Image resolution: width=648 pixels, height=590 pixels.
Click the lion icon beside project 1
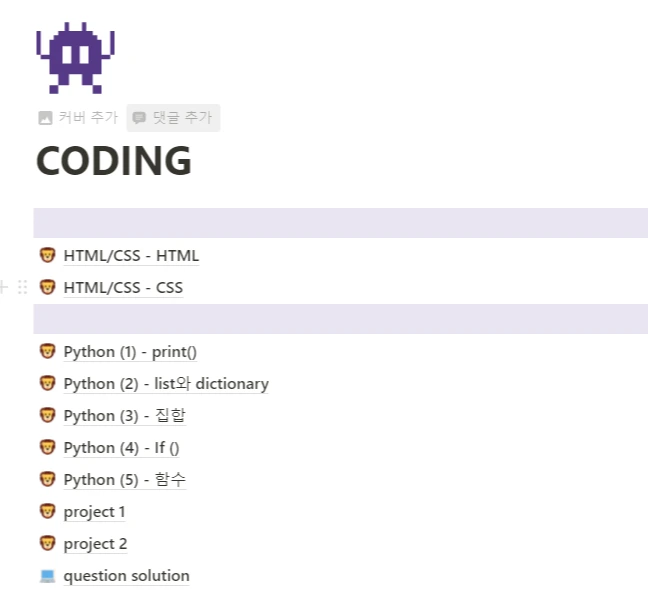click(47, 512)
